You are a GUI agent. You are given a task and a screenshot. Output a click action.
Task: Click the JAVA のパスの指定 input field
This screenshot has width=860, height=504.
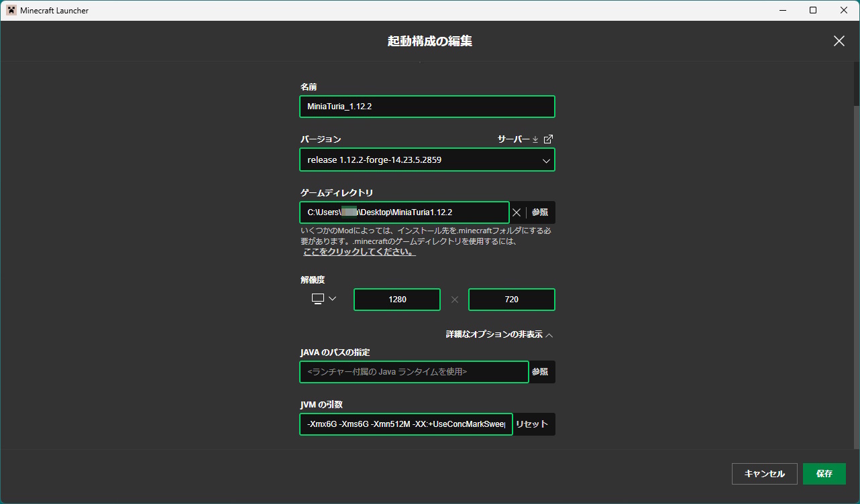pos(414,372)
